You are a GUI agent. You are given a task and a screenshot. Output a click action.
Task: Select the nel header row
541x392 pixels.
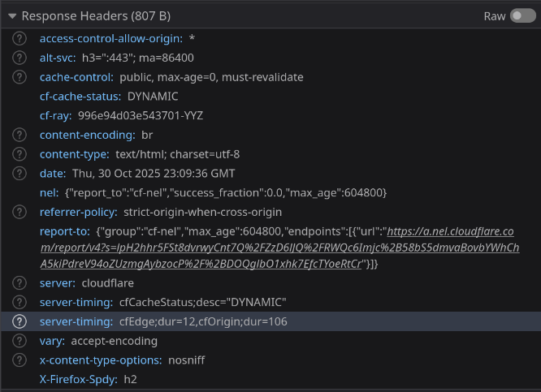[x=270, y=192]
